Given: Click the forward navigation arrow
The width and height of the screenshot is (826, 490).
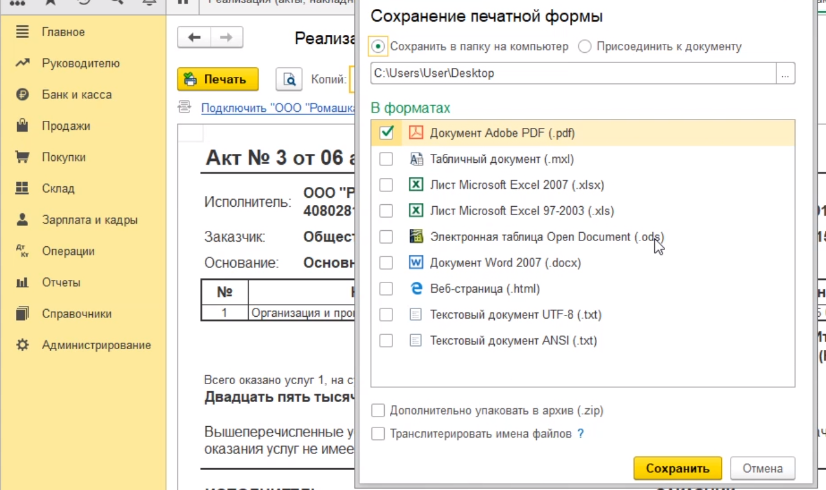Looking at the screenshot, I should (225, 38).
